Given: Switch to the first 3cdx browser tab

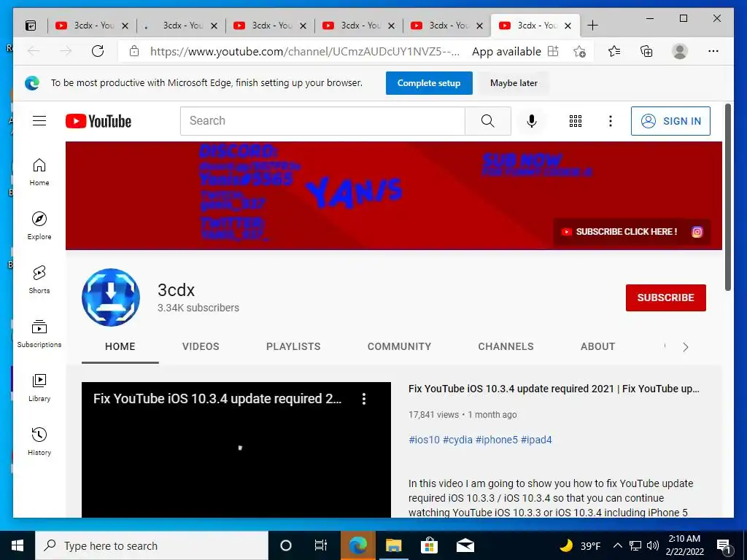Looking at the screenshot, I should (x=91, y=26).
